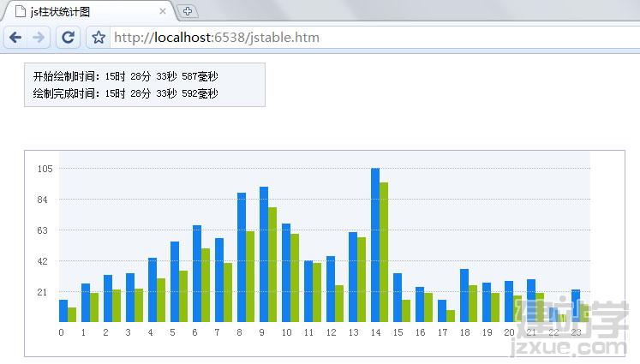The height and width of the screenshot is (364, 640).
Task: Open a new tab with plus button
Action: coord(188,11)
